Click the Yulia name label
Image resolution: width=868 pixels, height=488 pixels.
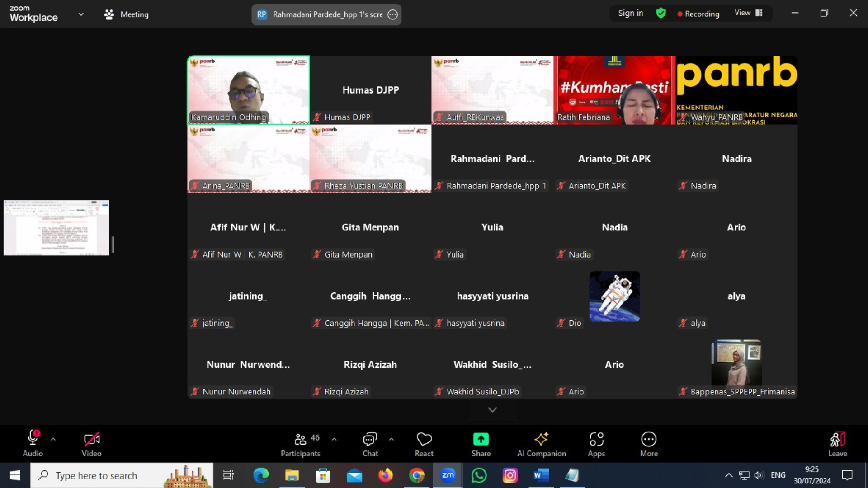[455, 254]
